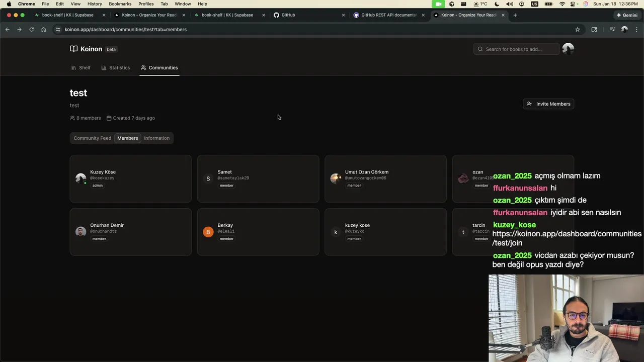
Task: Click the Koinon brand name link
Action: (91, 49)
